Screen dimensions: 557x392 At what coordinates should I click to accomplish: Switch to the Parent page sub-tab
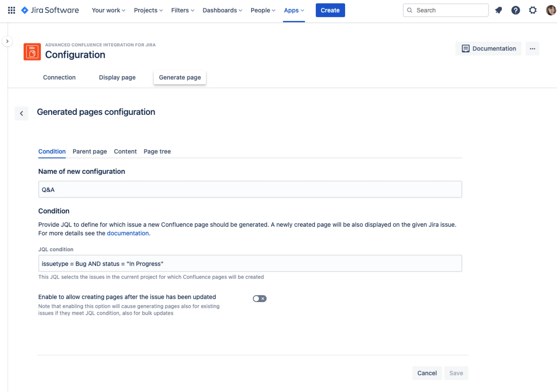(90, 152)
